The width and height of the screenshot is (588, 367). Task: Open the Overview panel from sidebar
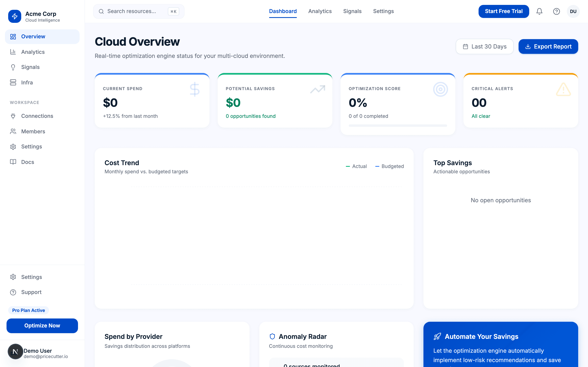[33, 36]
